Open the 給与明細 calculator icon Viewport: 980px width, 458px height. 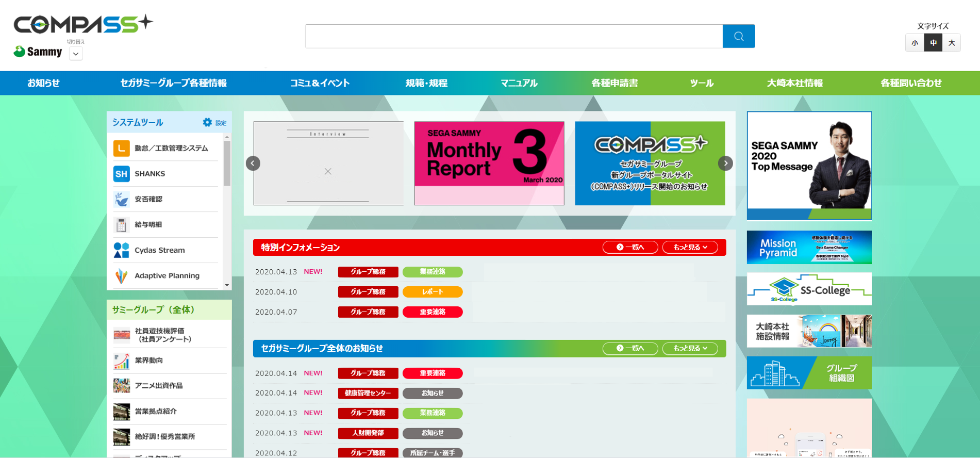[x=121, y=225]
